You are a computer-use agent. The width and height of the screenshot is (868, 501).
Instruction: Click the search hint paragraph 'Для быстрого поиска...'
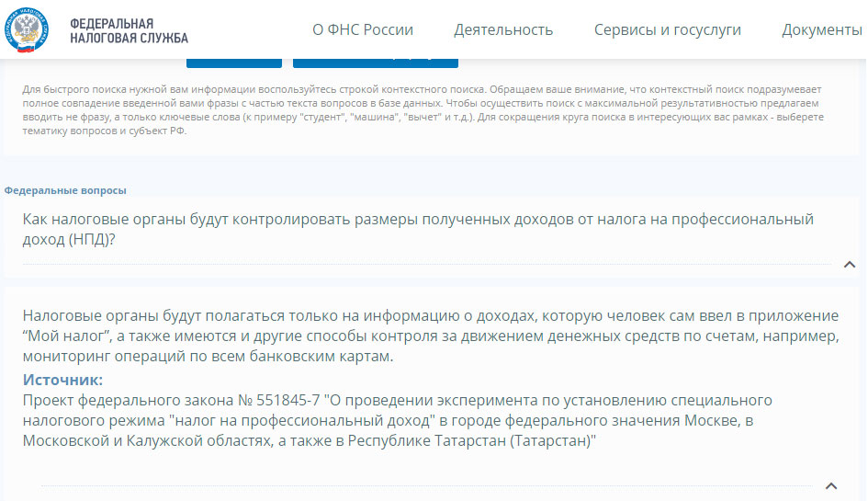point(423,109)
